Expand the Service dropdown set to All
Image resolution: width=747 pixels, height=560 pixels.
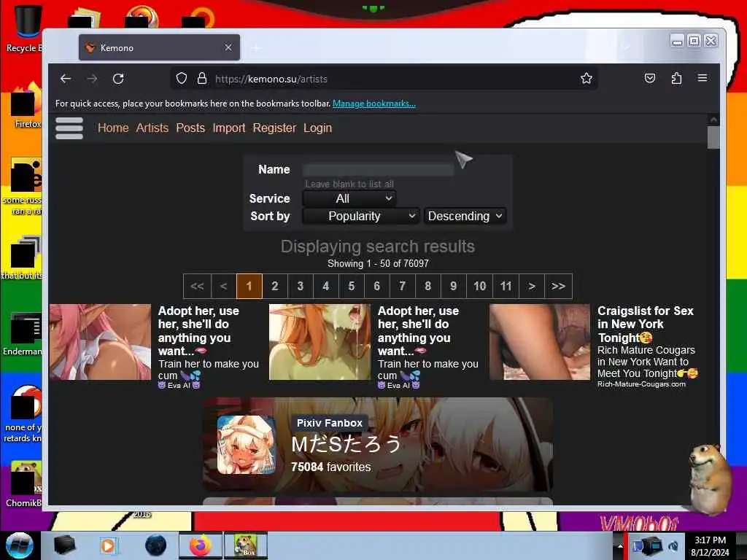(349, 198)
